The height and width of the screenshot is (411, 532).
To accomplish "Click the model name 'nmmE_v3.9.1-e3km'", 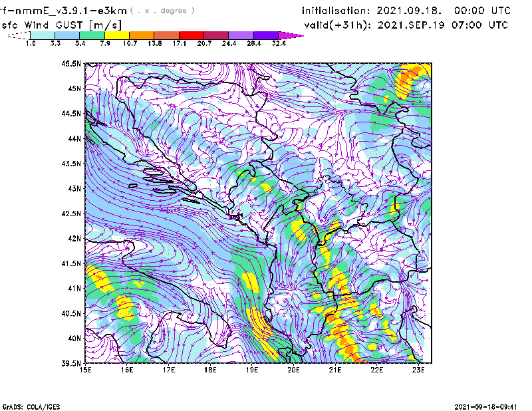I will click(x=71, y=11).
